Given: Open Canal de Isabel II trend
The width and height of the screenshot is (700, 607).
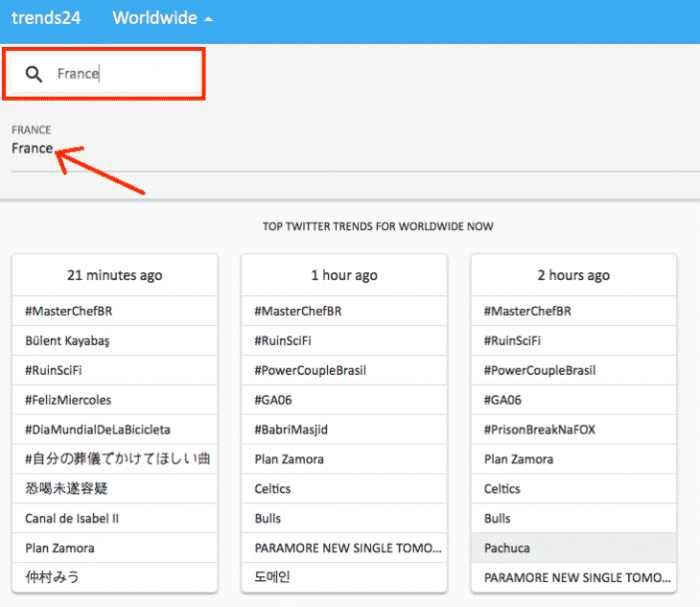Looking at the screenshot, I should pyautogui.click(x=72, y=518).
